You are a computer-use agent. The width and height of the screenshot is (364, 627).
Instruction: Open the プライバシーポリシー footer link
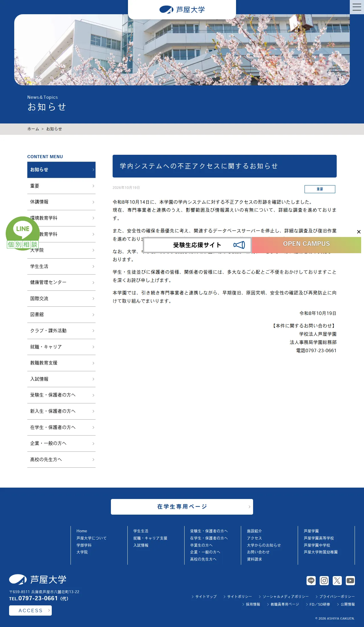(x=335, y=597)
